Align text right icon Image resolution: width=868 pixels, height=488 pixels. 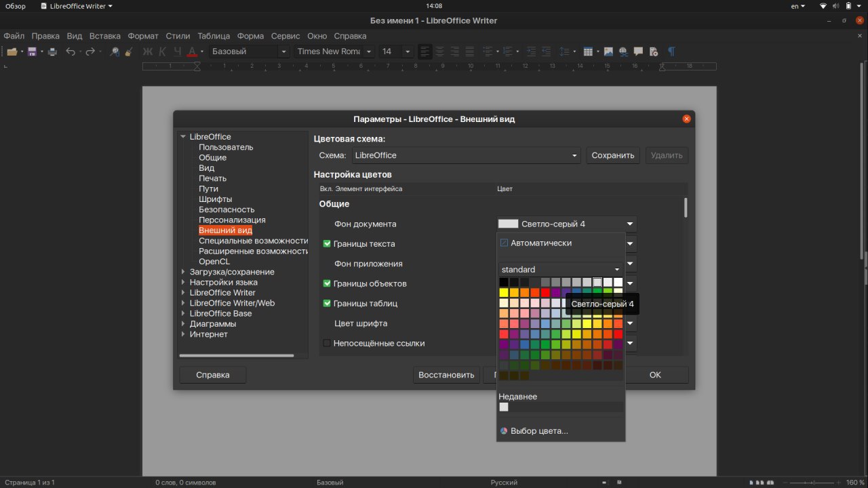click(x=454, y=52)
